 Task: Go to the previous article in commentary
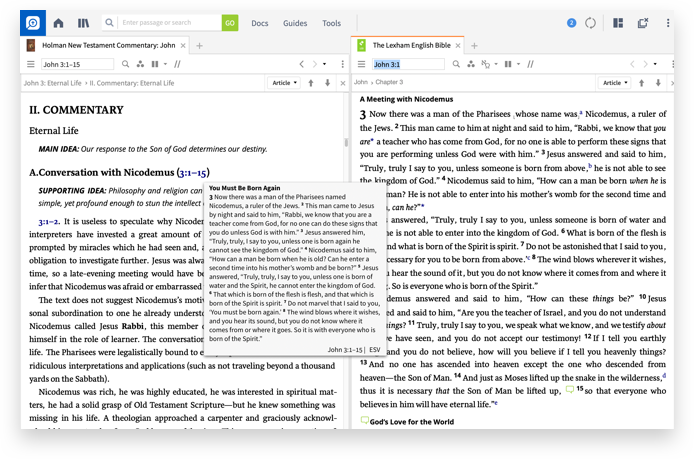point(311,83)
